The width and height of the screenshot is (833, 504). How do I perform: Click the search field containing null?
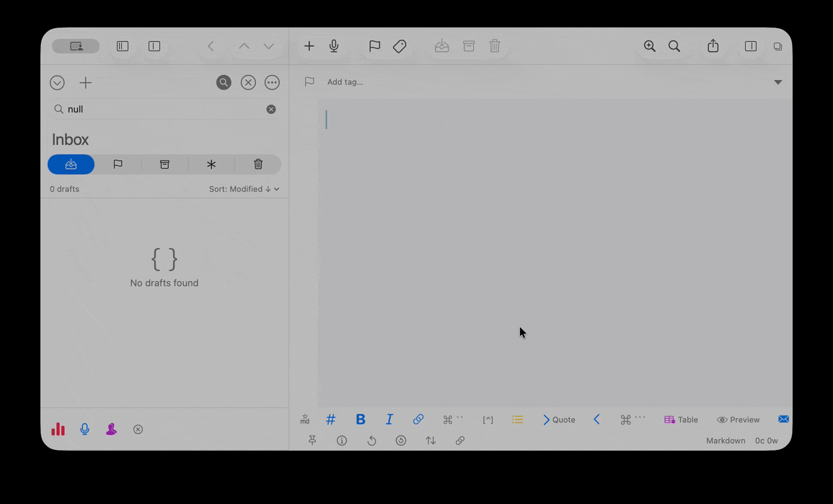[164, 109]
